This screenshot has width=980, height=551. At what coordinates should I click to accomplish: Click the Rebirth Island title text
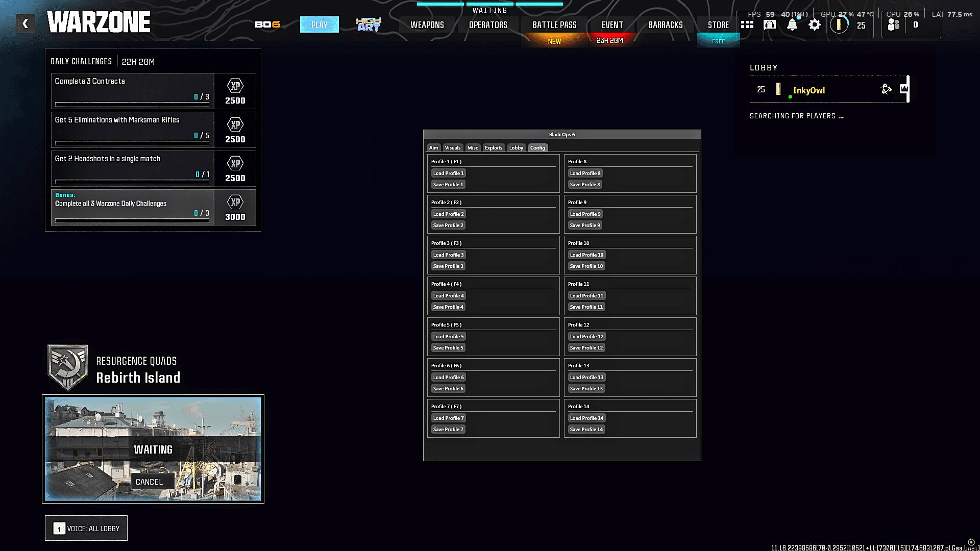click(138, 378)
